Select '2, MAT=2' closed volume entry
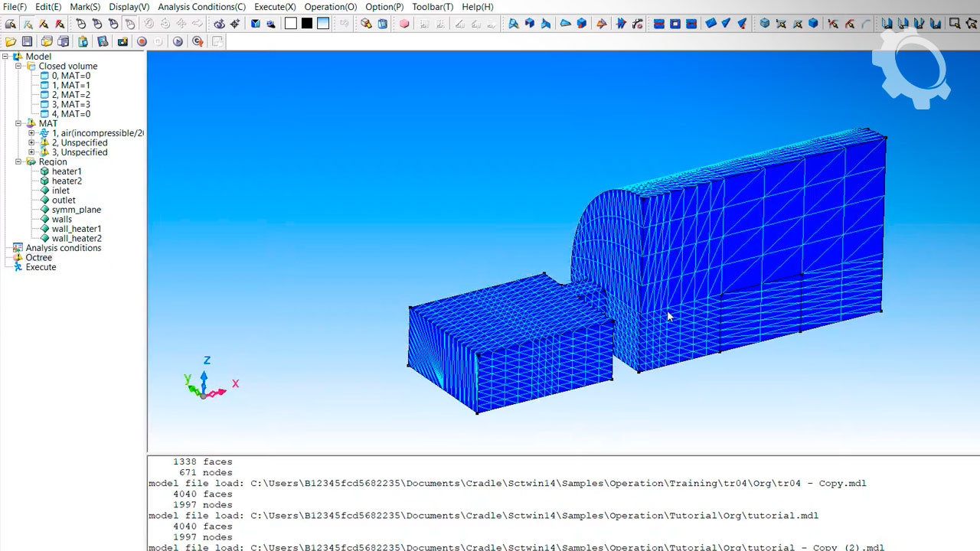The height and width of the screenshot is (551, 980). point(70,95)
